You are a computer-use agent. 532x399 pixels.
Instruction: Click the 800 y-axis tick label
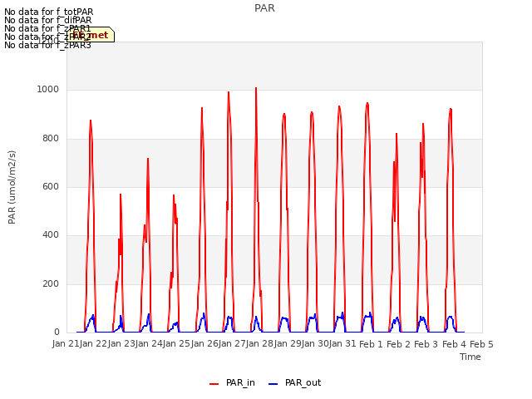point(51,139)
